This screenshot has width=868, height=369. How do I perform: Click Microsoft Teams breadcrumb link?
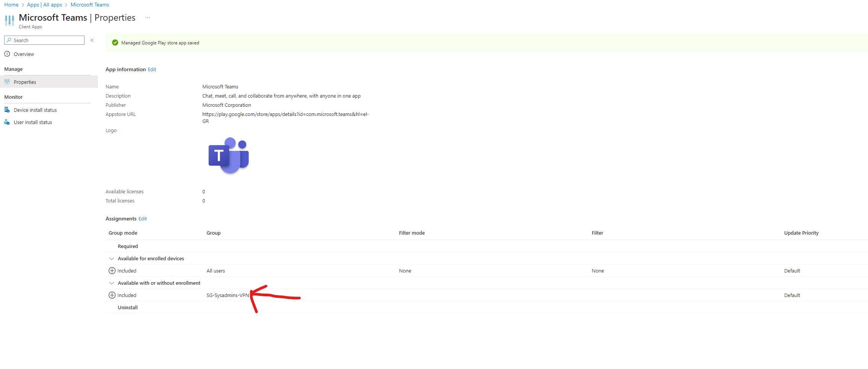click(90, 5)
